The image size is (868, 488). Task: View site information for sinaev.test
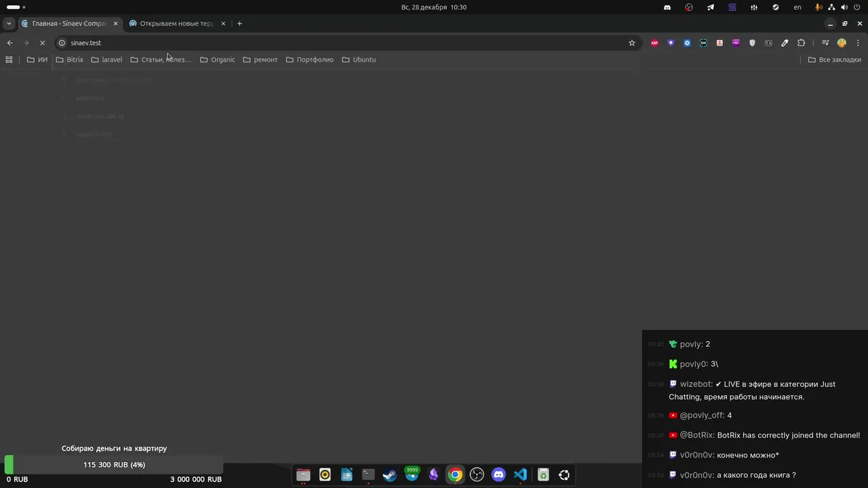[62, 43]
